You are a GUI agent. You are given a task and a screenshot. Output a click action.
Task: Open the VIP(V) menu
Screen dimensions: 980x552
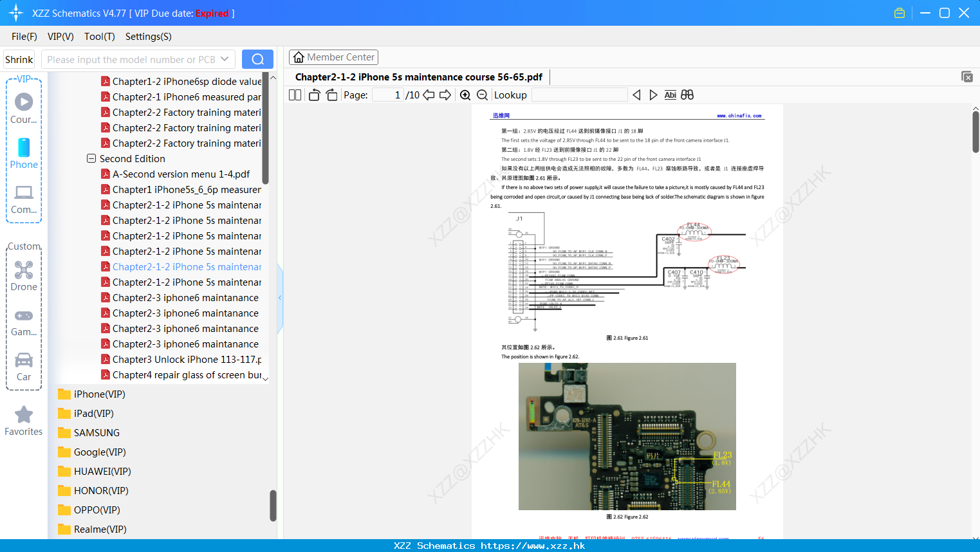coord(60,36)
